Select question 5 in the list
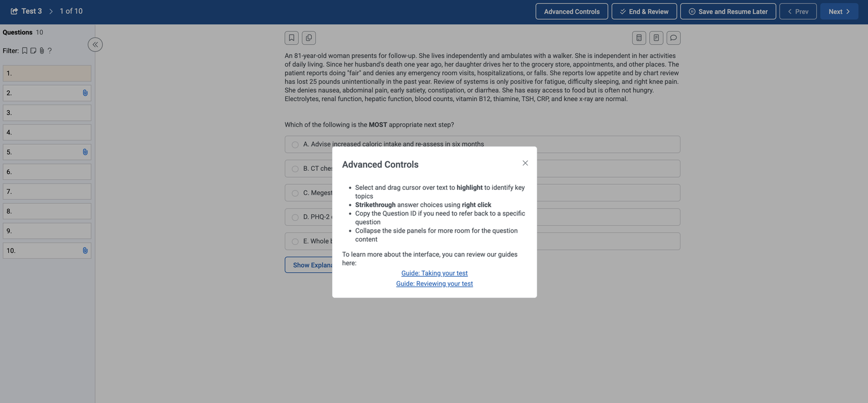 coord(47,152)
